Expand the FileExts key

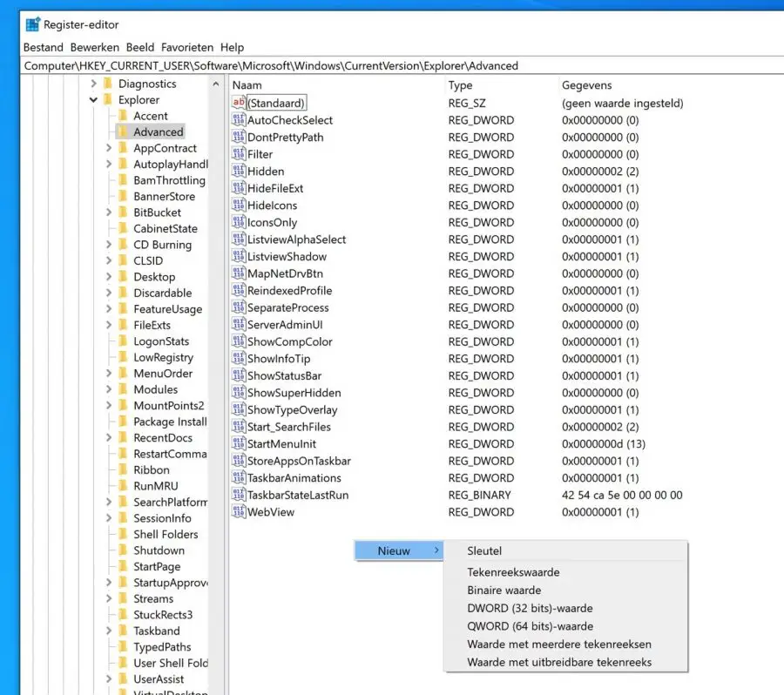pos(109,325)
